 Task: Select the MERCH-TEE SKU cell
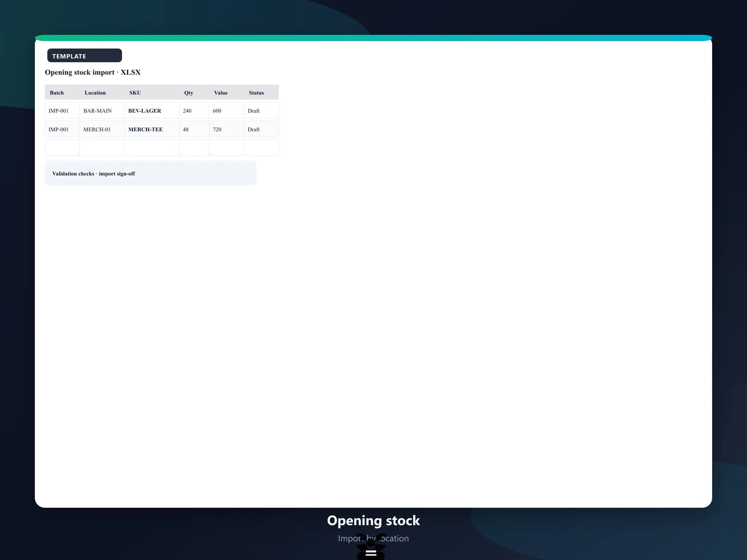point(152,129)
